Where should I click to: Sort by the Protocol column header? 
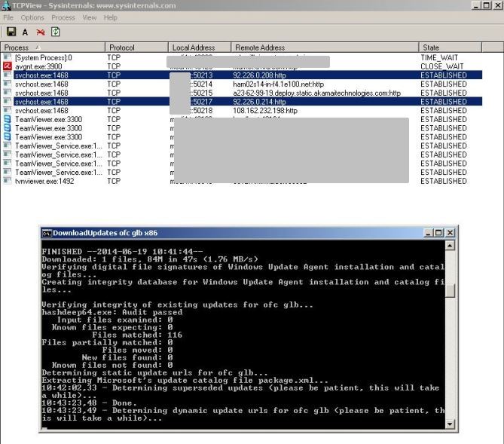pos(136,47)
